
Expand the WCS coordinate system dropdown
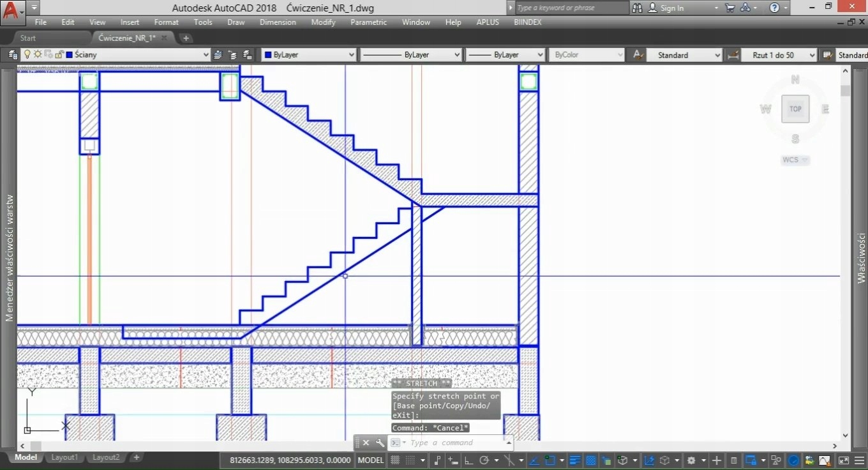(805, 160)
